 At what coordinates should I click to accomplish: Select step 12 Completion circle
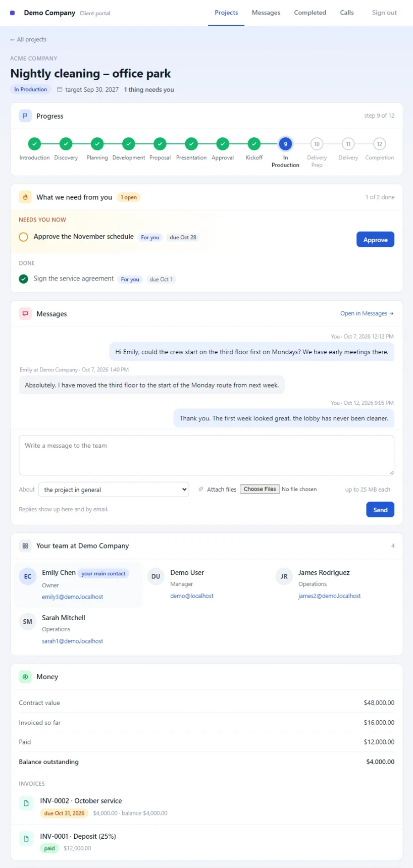[380, 144]
